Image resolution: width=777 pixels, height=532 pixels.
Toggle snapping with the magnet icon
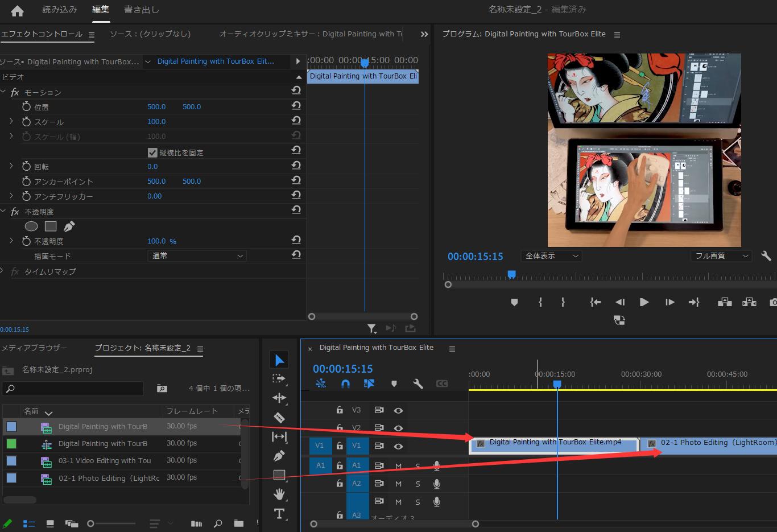click(345, 383)
